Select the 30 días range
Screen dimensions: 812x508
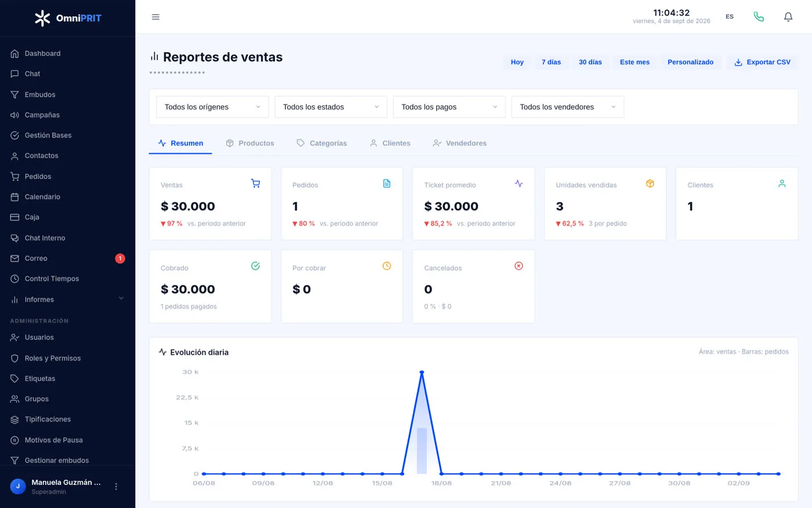590,62
